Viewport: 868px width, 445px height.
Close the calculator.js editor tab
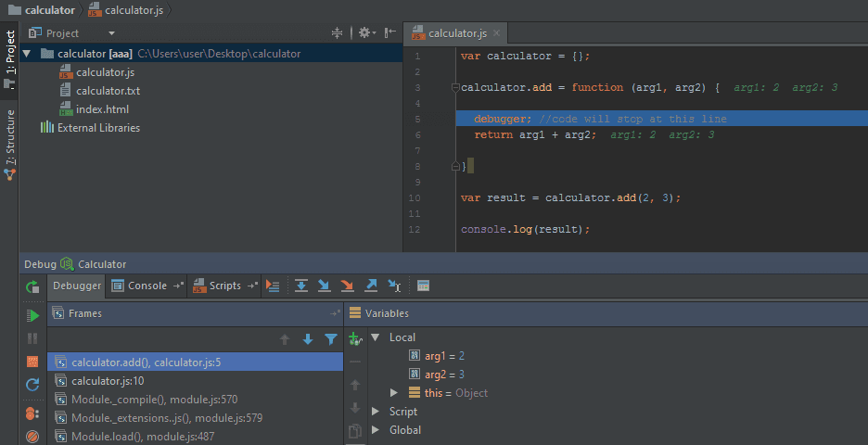point(496,33)
